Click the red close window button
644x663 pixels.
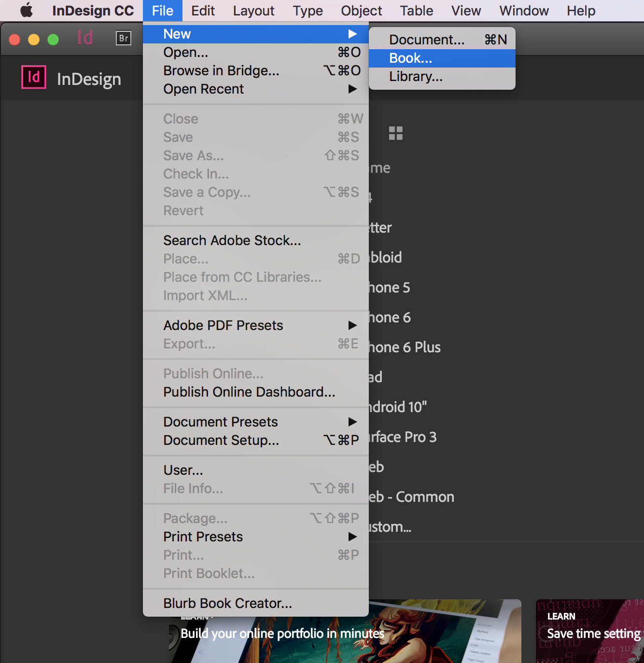coord(14,40)
